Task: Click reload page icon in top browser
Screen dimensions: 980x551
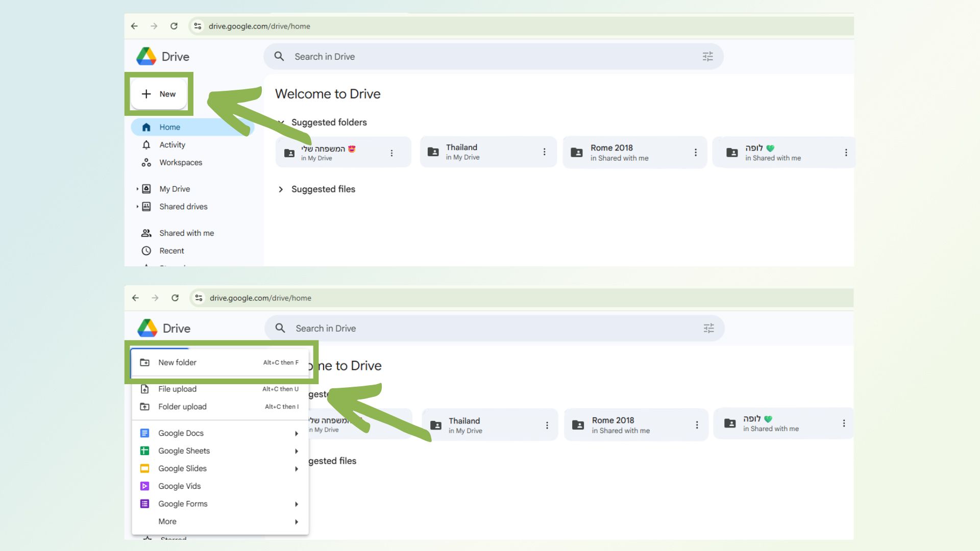Action: point(174,26)
